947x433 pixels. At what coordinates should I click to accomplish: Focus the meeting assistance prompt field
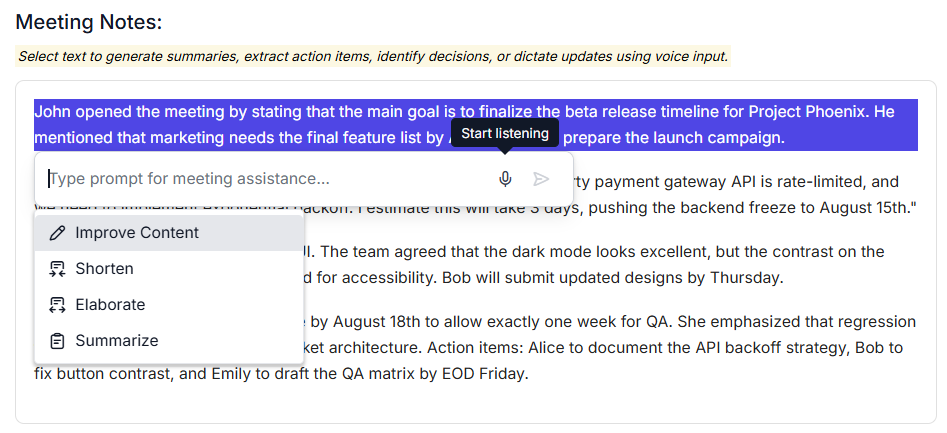269,179
